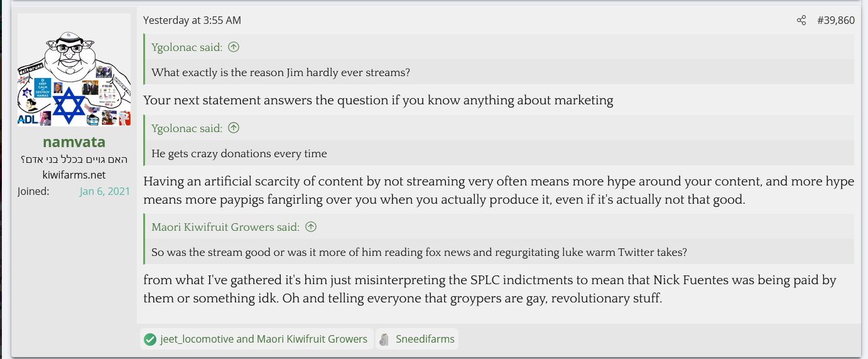Click the arrow beside second Ygolonac quote
Viewport: 868px width, 359px height.
pos(234,128)
